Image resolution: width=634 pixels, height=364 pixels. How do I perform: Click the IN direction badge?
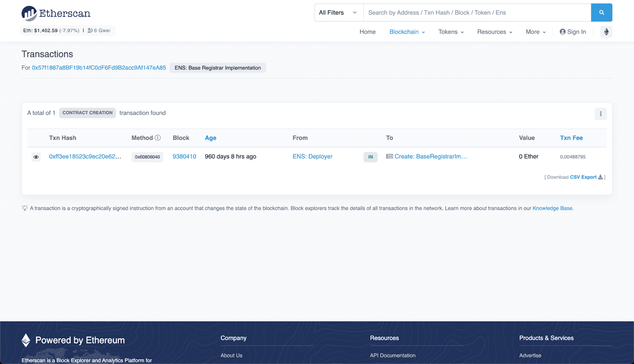[x=370, y=157]
